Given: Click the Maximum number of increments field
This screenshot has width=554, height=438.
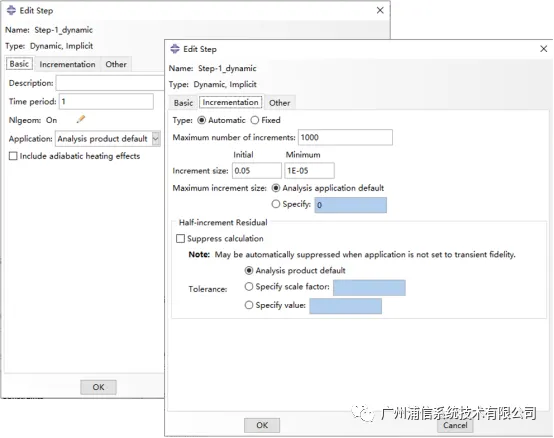Looking at the screenshot, I should (345, 137).
